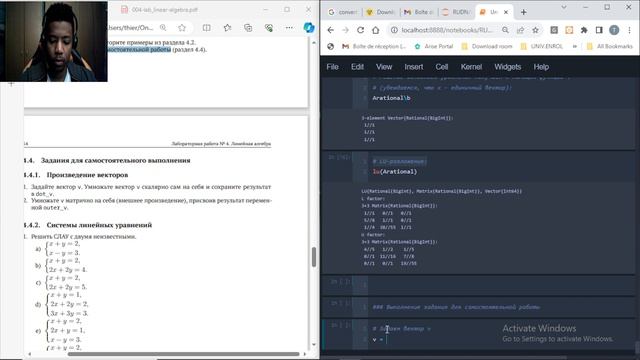The image size is (640, 360).
Task: Open the zoom magnifier in Chrome's address bar
Action: click(505, 30)
